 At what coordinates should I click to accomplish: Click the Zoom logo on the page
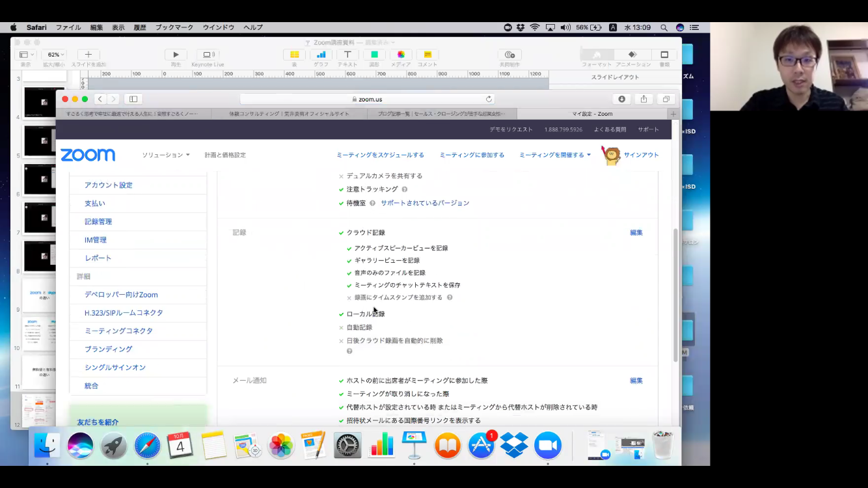(x=88, y=155)
